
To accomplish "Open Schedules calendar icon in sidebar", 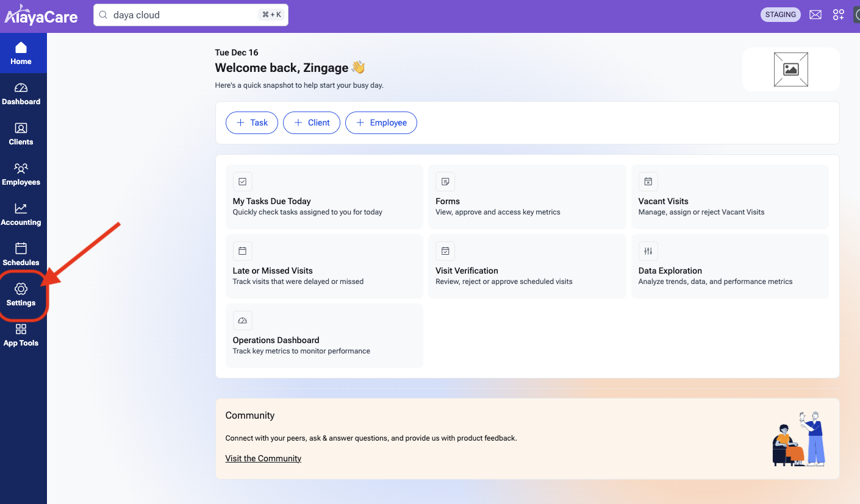I will tap(21, 249).
